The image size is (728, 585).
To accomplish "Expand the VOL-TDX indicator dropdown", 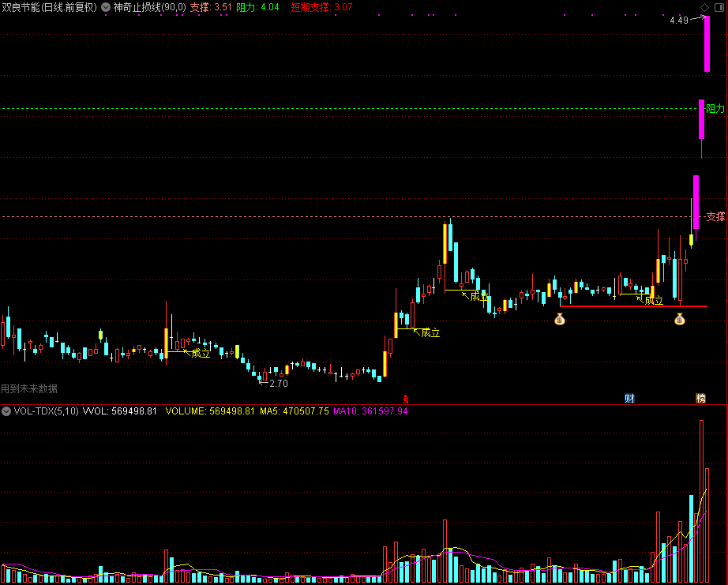I will click(6, 411).
